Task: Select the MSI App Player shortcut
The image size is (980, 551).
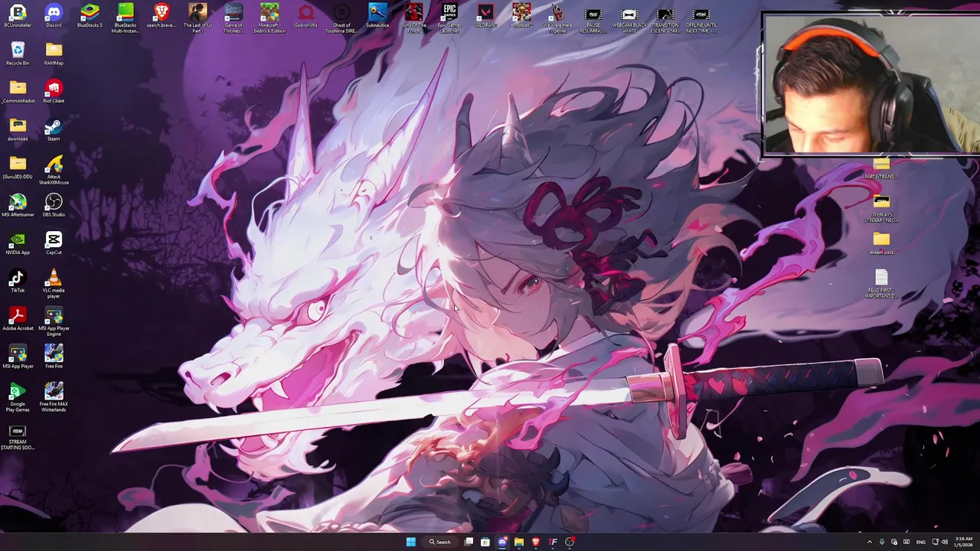Action: (18, 357)
